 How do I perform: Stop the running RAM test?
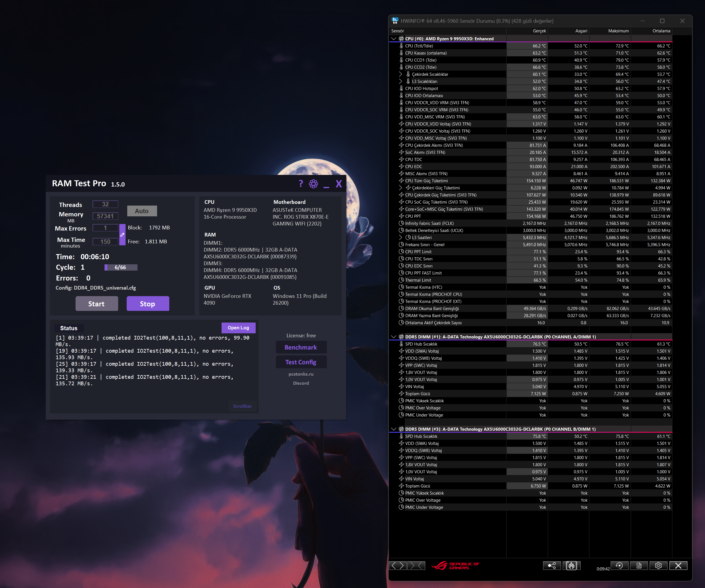pos(148,304)
